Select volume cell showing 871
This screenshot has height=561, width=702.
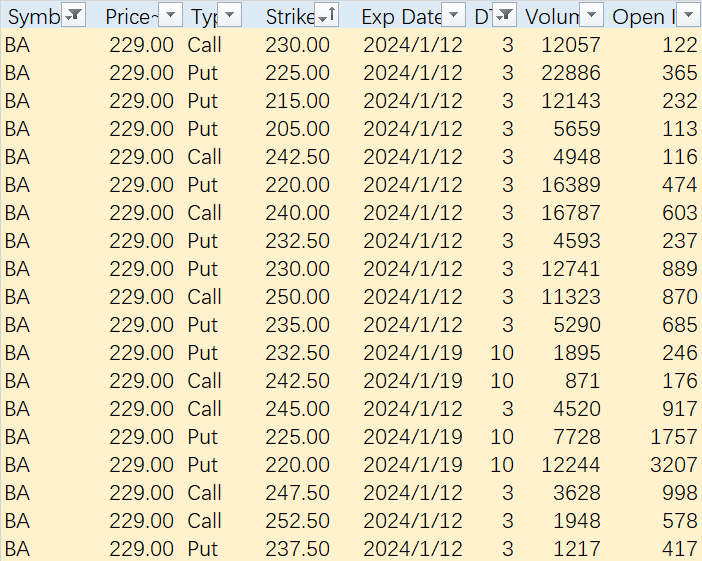click(x=582, y=381)
